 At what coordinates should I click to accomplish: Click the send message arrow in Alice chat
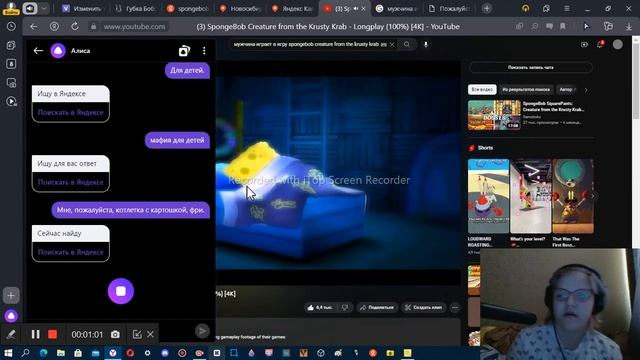(x=202, y=331)
